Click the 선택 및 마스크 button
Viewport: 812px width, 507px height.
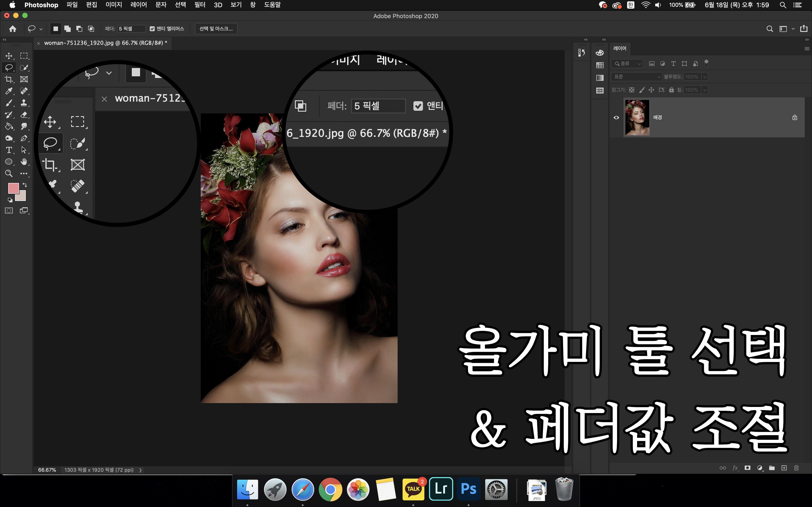(x=216, y=29)
